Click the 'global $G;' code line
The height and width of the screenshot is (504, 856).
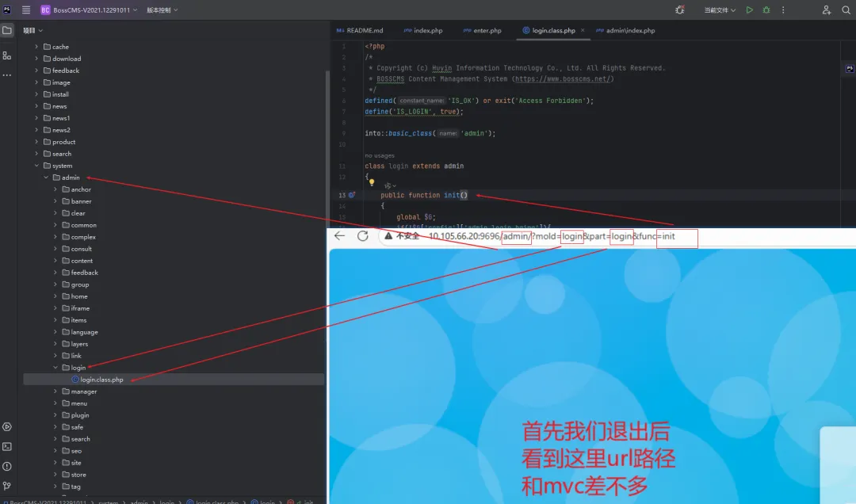tap(416, 217)
